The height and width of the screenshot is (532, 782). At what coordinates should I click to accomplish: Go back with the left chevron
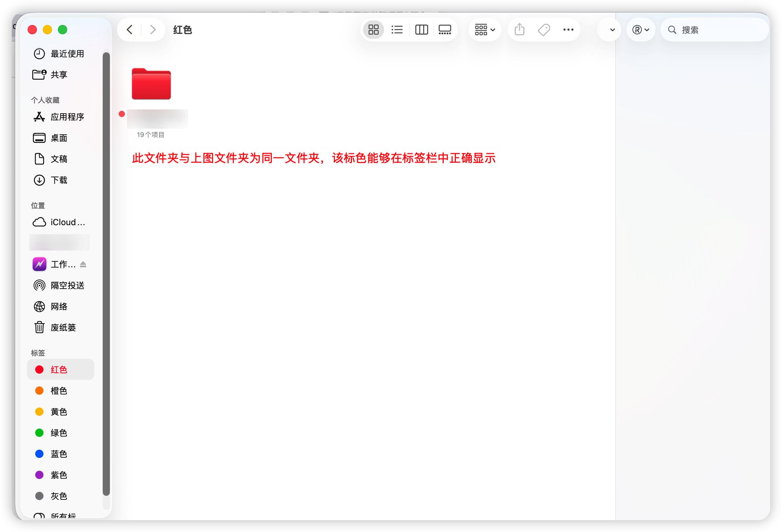130,30
